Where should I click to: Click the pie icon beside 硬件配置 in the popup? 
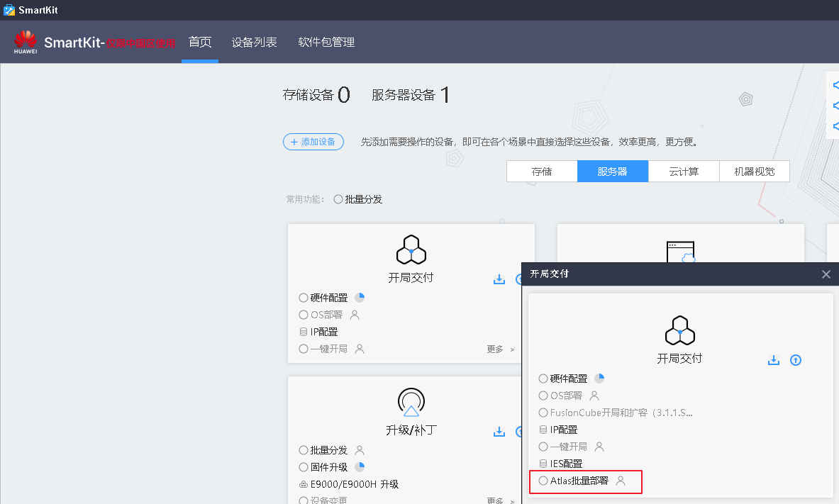click(x=599, y=379)
